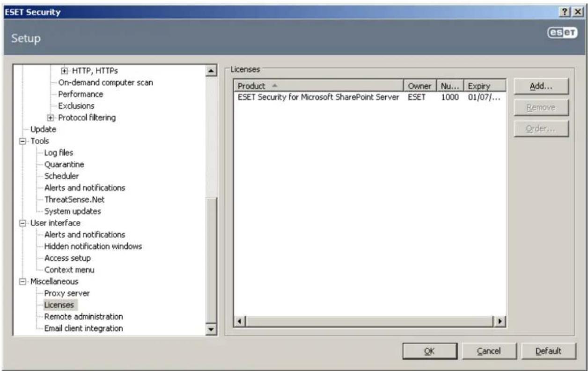Sort licenses by Expiry column
588x371 pixels.
click(x=485, y=86)
